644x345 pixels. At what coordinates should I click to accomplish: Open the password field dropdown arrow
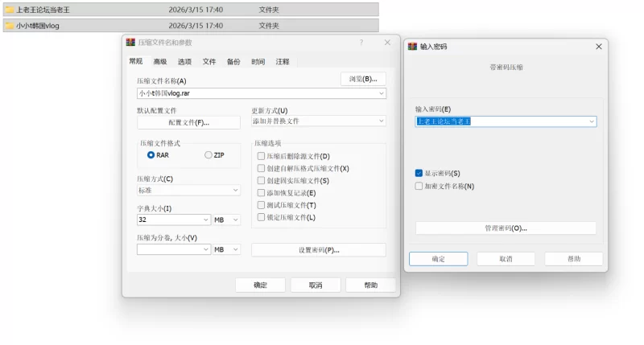[x=592, y=121]
